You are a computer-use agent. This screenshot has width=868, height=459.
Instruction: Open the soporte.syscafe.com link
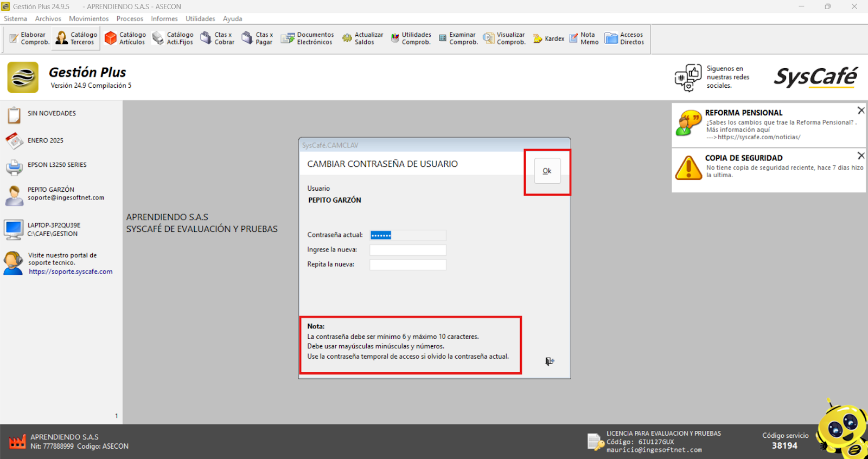click(x=71, y=272)
